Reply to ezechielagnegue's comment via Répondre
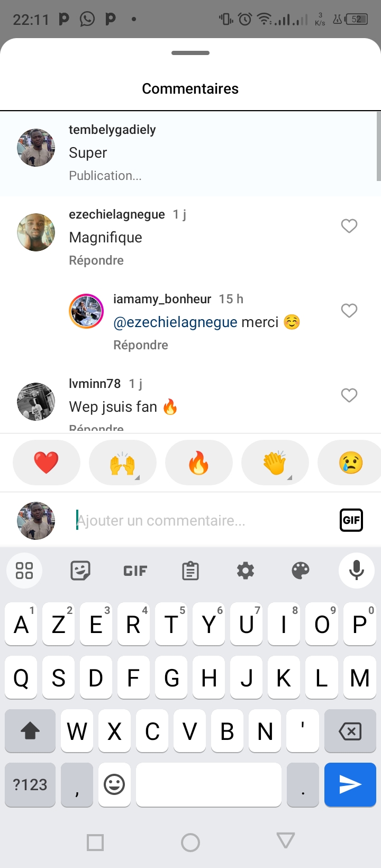This screenshot has width=381, height=868. [96, 260]
